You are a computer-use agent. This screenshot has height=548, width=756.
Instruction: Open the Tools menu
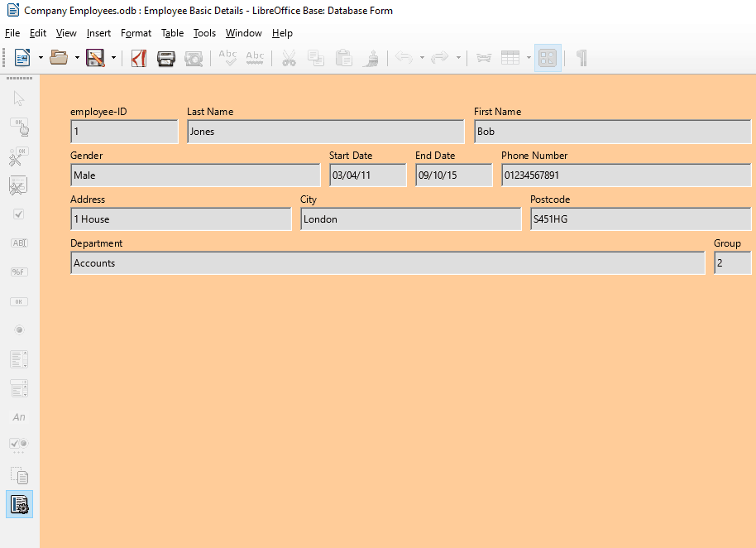coord(204,33)
